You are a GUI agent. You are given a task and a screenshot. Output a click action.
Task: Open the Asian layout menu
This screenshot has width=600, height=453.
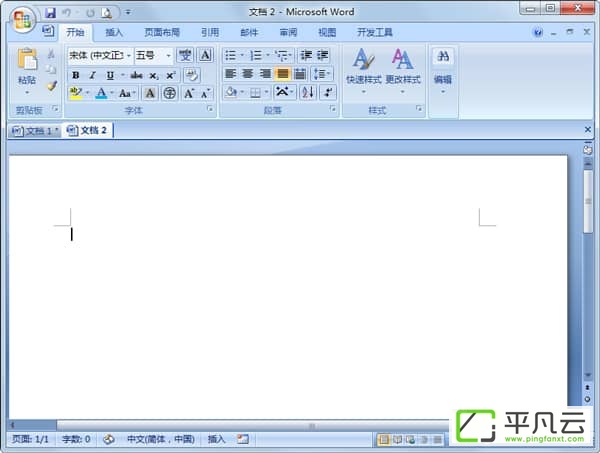284,92
